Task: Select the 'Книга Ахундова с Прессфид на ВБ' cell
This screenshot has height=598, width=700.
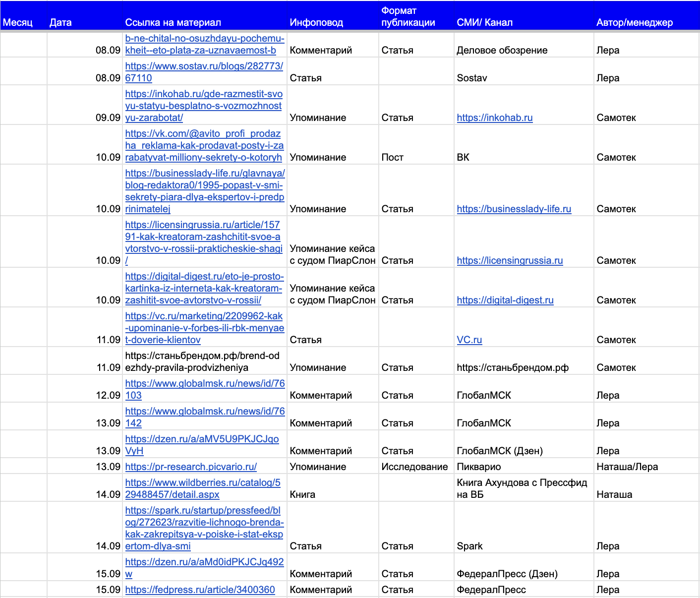Action: pyautogui.click(x=524, y=487)
